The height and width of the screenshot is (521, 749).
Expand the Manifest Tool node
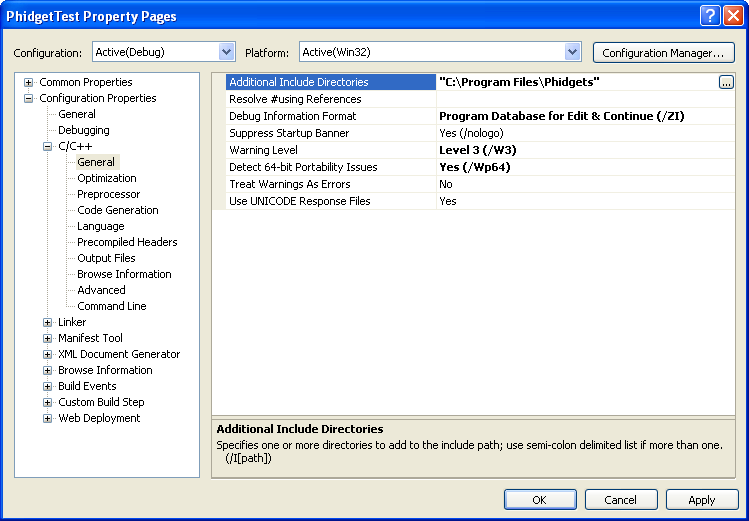coord(47,339)
